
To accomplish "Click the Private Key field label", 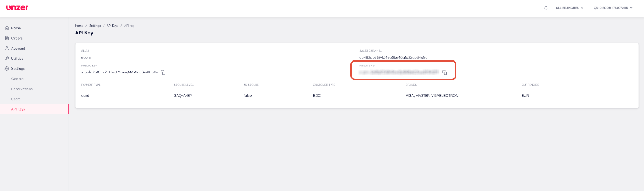I will (368, 66).
